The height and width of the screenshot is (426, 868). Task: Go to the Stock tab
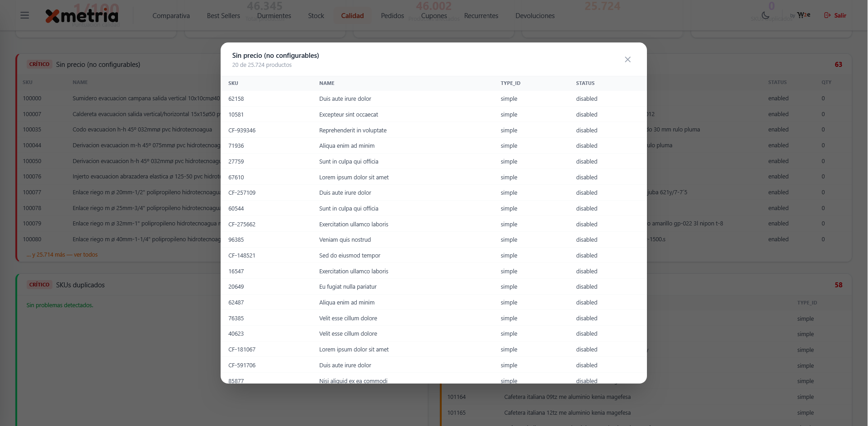pyautogui.click(x=316, y=16)
